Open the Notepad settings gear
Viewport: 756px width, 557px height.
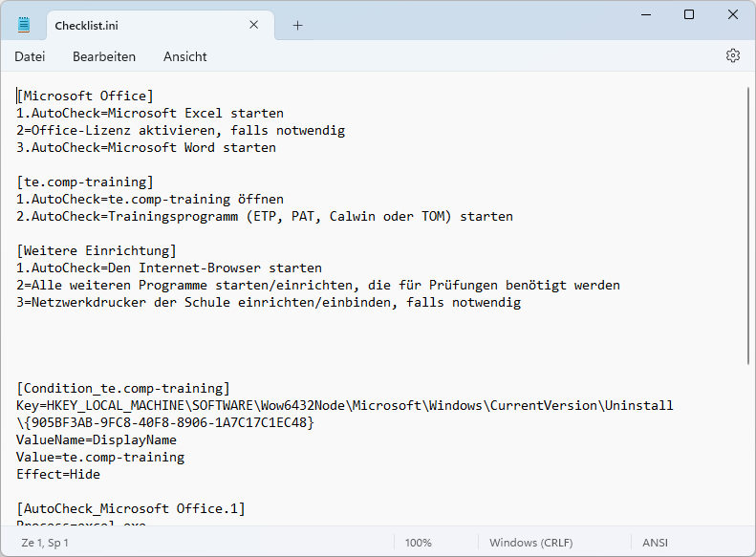(732, 56)
